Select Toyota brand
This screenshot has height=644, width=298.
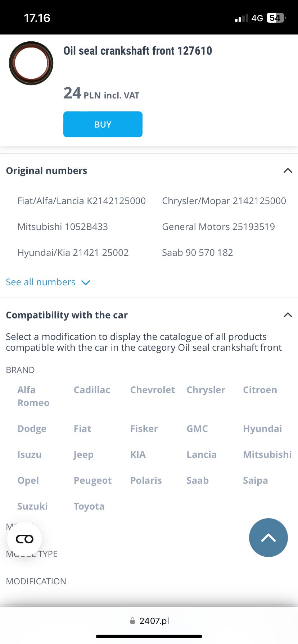pyautogui.click(x=89, y=506)
